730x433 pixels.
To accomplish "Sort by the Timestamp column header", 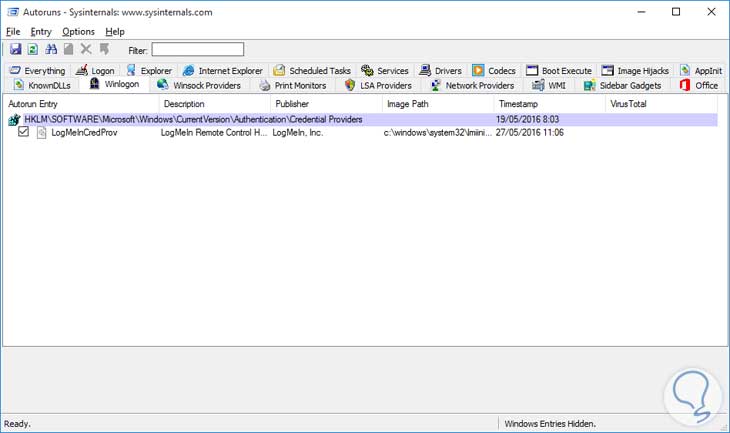I will click(550, 104).
